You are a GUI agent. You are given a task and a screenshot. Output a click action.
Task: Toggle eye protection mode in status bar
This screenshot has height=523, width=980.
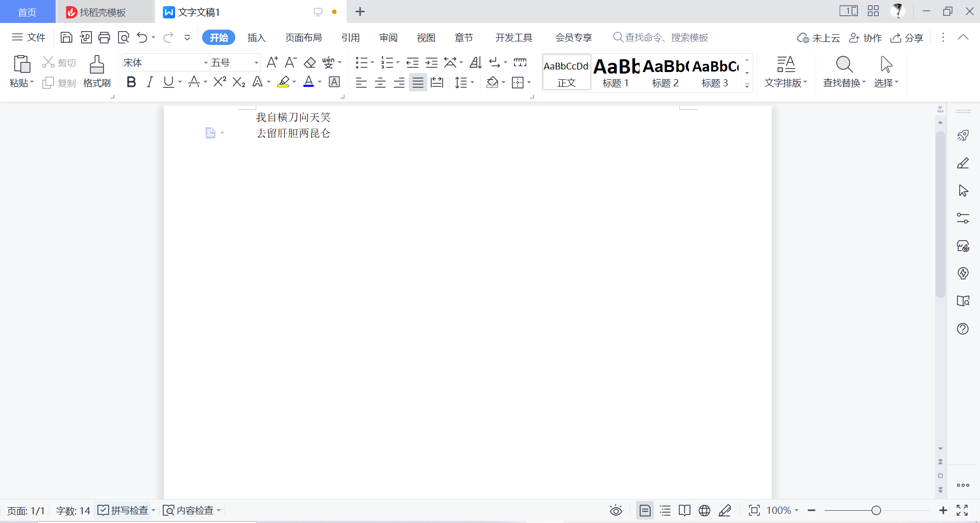pos(616,510)
